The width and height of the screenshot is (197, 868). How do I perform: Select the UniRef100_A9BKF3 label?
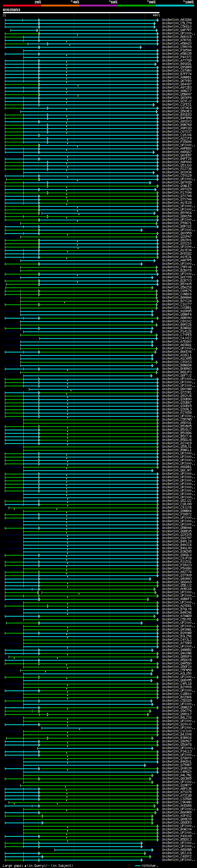point(177,599)
